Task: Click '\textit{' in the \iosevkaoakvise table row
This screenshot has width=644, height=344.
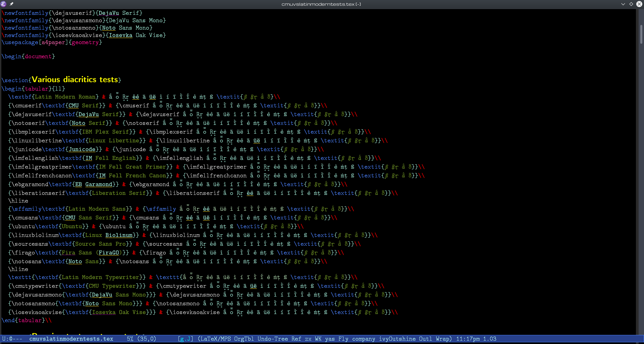Action: coord(344,312)
